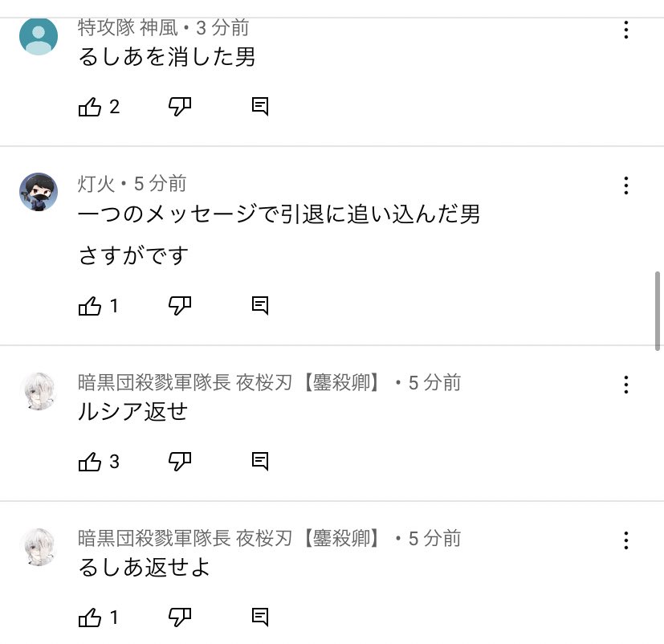Dislike the comment "ルシア返せ"
Viewport: 664px width, 644px height.
[179, 461]
